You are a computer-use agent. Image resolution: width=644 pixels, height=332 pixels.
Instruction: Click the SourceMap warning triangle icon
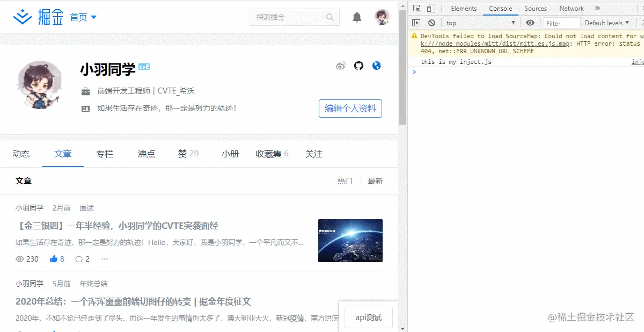414,36
